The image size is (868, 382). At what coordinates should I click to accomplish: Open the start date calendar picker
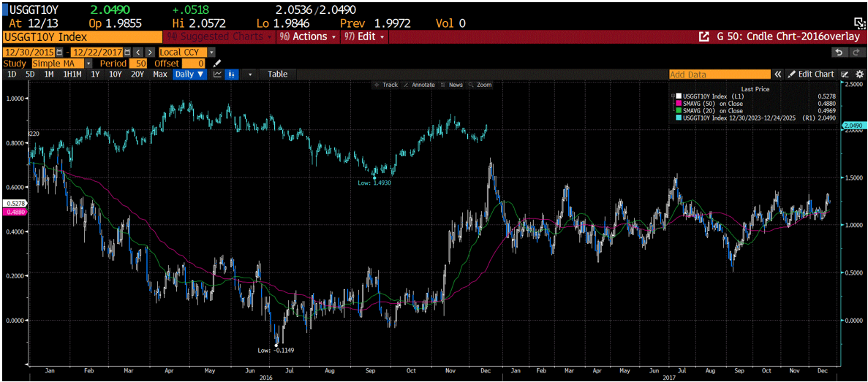(x=59, y=51)
